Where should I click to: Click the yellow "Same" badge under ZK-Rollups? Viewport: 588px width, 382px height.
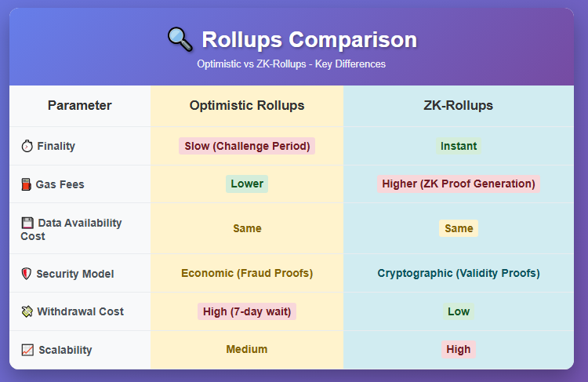point(459,228)
